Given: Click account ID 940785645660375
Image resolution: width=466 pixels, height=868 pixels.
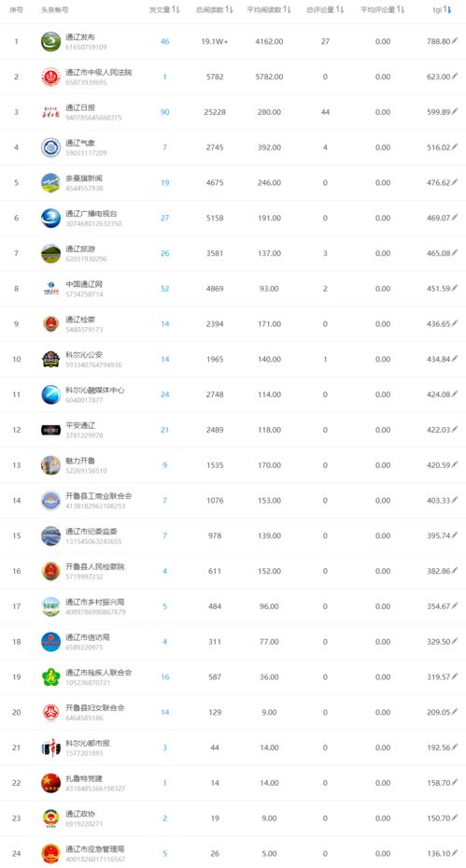Looking at the screenshot, I should click(x=93, y=118).
